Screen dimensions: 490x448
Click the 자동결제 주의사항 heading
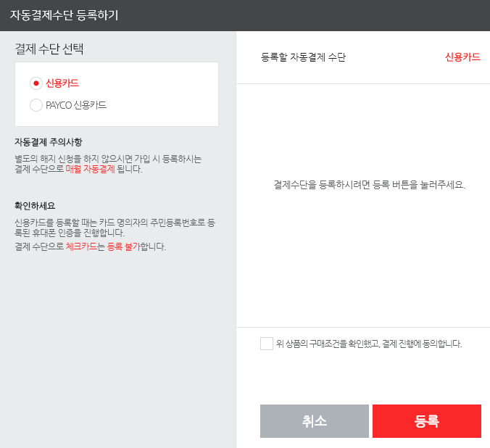click(49, 142)
